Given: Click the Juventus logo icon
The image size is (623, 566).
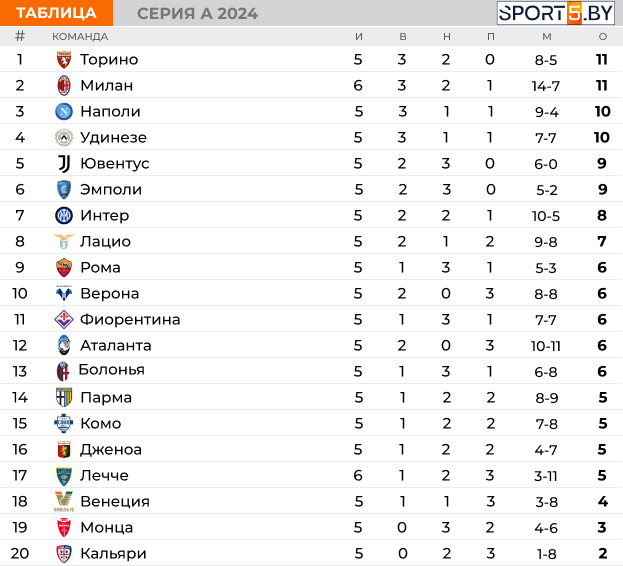Looking at the screenshot, I should pos(64,164).
